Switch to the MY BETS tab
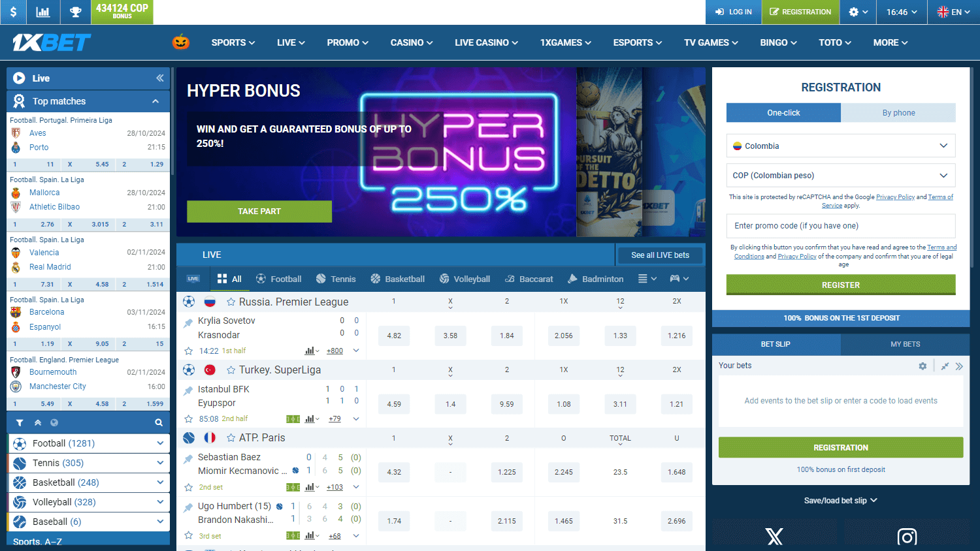Screen dimensions: 980x551 pyautogui.click(x=905, y=344)
